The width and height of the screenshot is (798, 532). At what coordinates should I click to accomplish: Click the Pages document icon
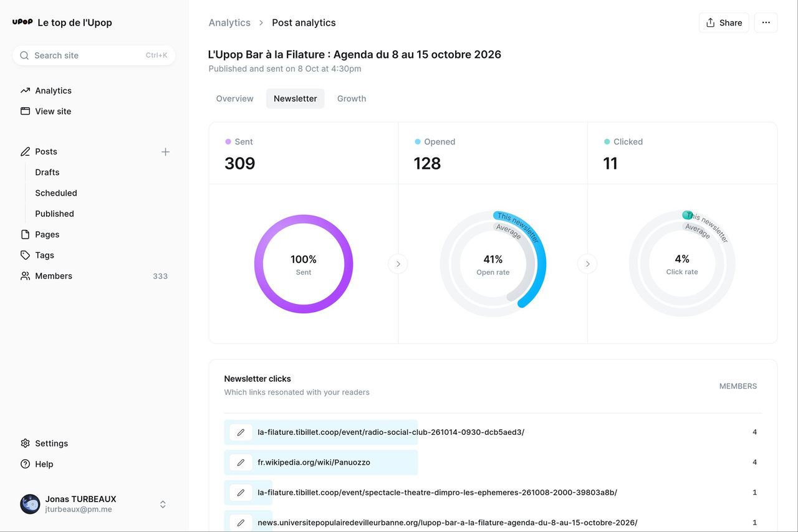[x=25, y=234]
